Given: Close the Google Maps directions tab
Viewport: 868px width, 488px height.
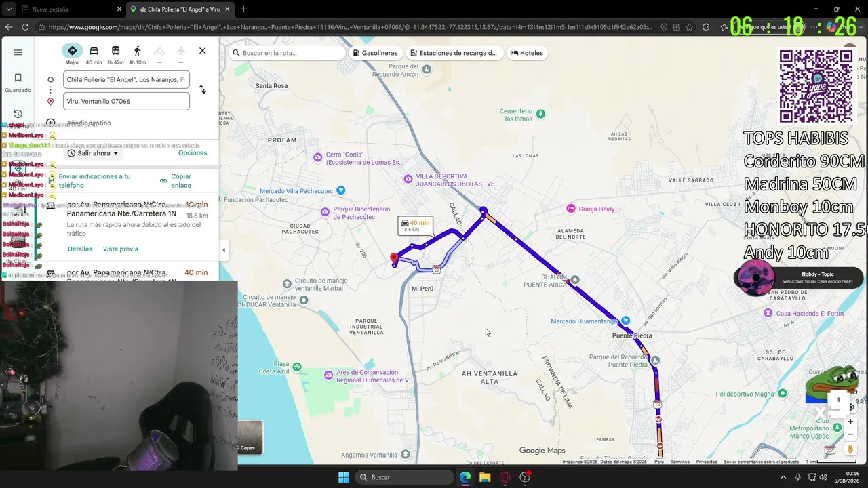Looking at the screenshot, I should 227,9.
